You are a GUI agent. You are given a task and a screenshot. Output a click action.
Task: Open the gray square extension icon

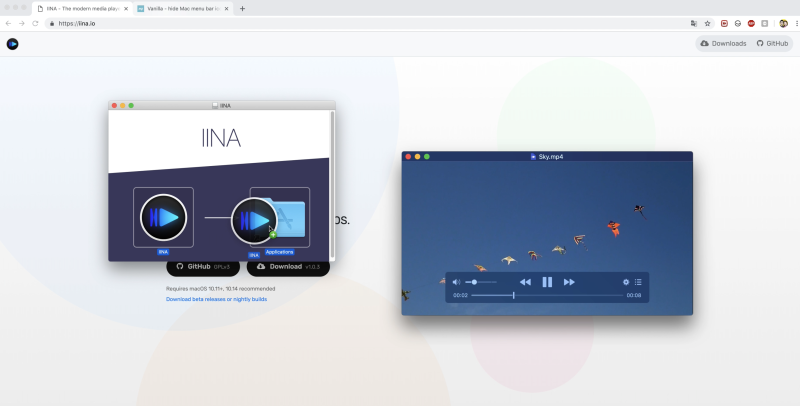coord(764,23)
